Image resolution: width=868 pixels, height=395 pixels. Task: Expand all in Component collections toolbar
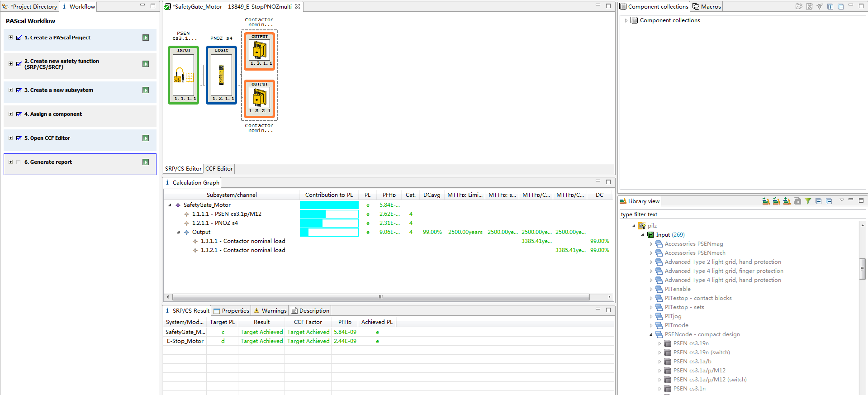830,6
